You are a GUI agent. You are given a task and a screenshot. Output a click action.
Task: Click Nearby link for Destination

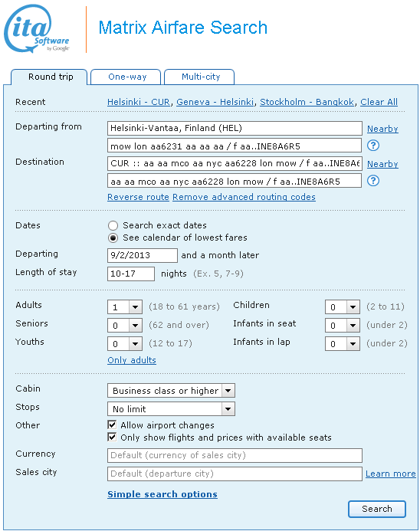pos(382,164)
